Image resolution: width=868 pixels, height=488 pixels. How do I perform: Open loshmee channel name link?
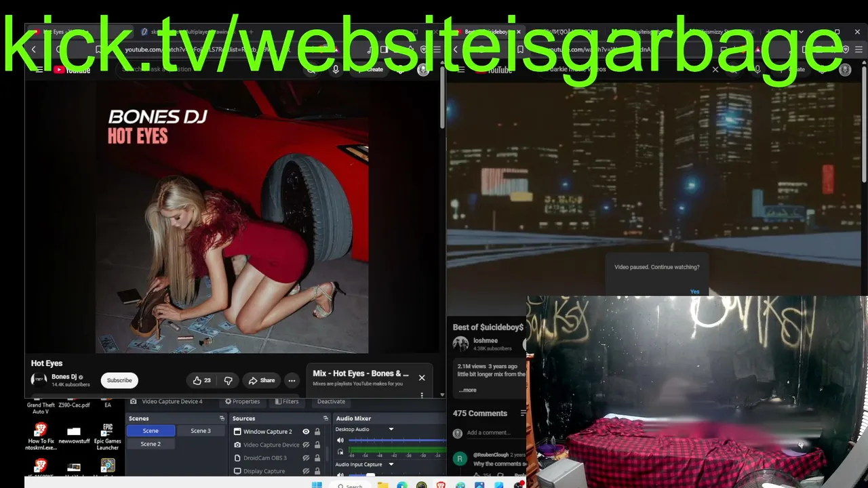[486, 341]
